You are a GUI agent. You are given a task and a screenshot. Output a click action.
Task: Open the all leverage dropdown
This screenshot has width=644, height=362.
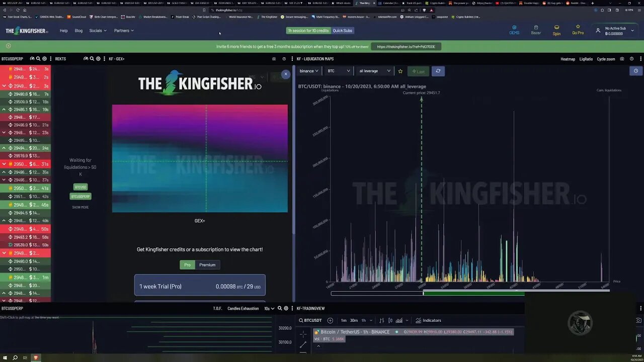click(x=374, y=71)
